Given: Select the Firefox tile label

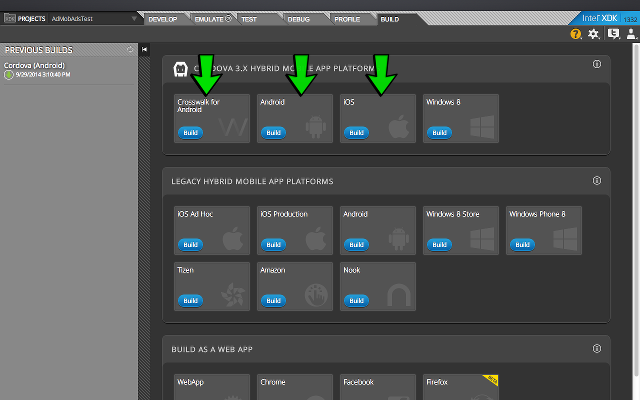Looking at the screenshot, I should pyautogui.click(x=437, y=382).
